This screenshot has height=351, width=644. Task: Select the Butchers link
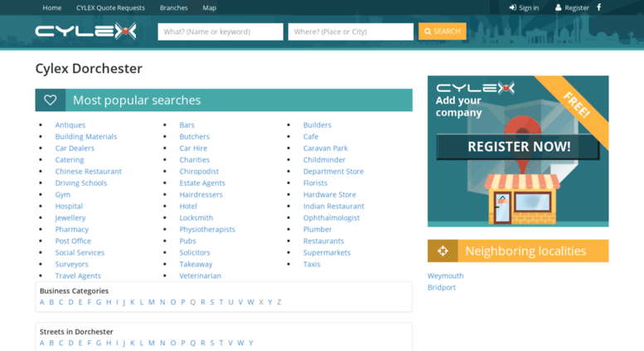click(x=194, y=136)
